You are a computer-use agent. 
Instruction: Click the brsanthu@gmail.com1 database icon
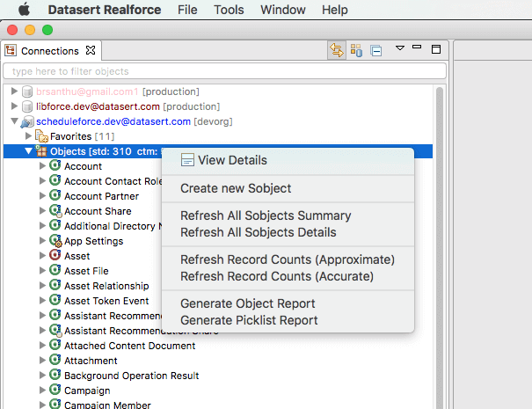pyautogui.click(x=27, y=91)
